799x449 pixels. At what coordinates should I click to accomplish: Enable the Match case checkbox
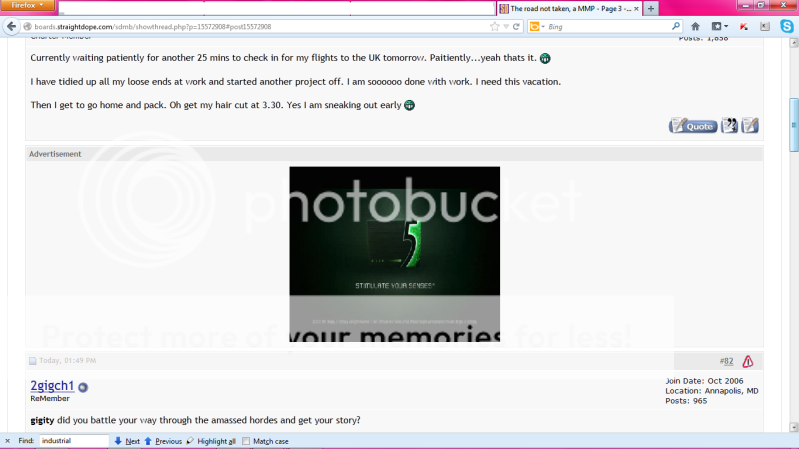tap(248, 441)
